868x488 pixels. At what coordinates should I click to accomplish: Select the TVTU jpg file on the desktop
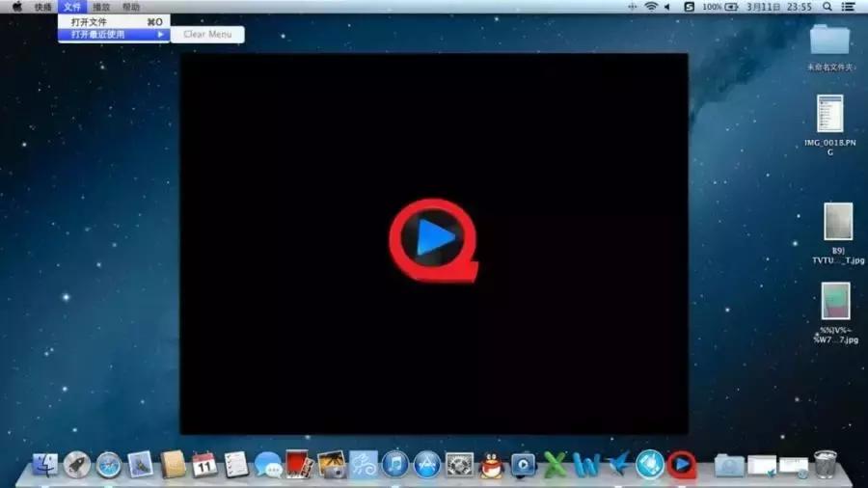pos(838,232)
